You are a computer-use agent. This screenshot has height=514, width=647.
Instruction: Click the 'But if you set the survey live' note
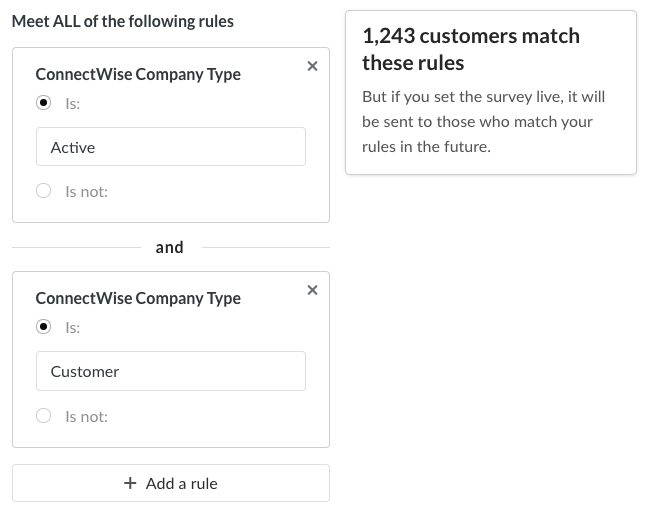click(483, 121)
